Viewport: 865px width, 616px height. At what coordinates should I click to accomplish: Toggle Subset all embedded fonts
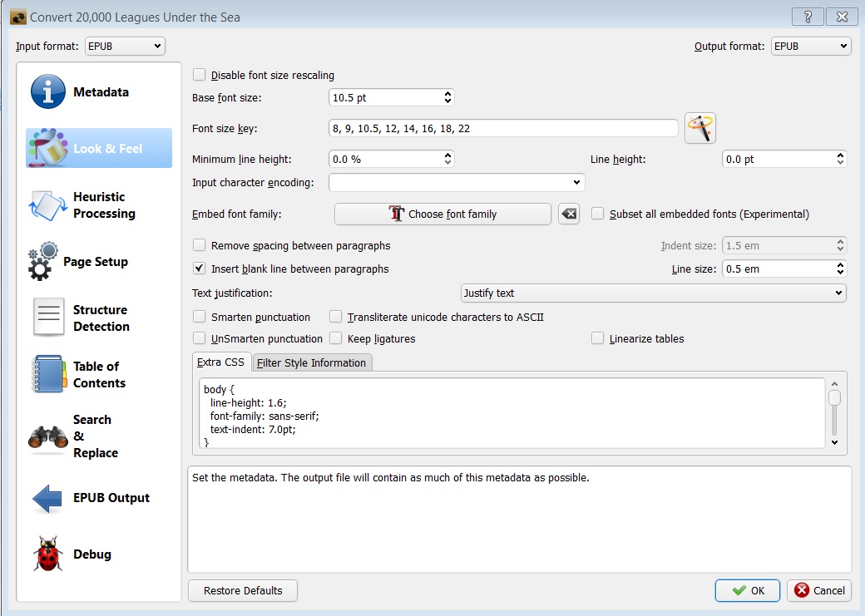click(x=597, y=214)
